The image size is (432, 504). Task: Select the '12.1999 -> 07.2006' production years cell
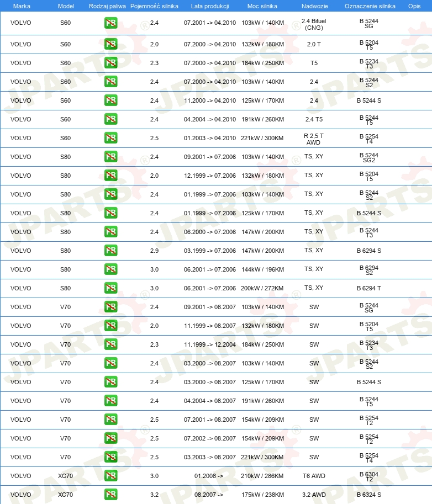point(210,176)
